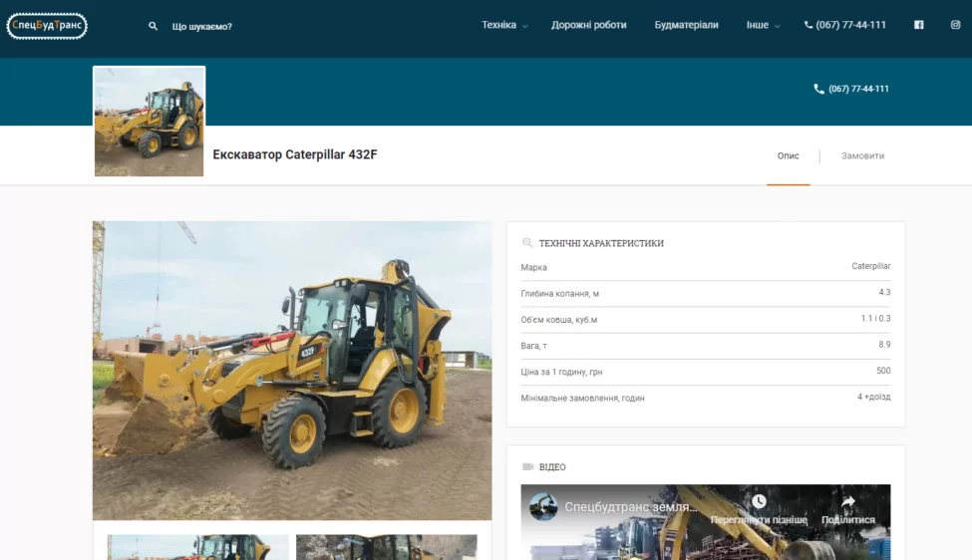Screen dimensions: 972x560
Task: Focus the Що шукаємо? search field
Action: pyautogui.click(x=202, y=26)
